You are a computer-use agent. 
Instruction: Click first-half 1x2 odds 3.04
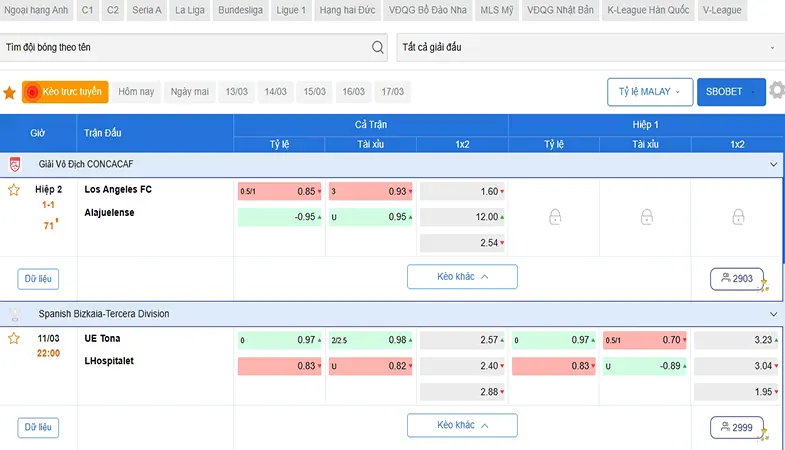tap(736, 366)
